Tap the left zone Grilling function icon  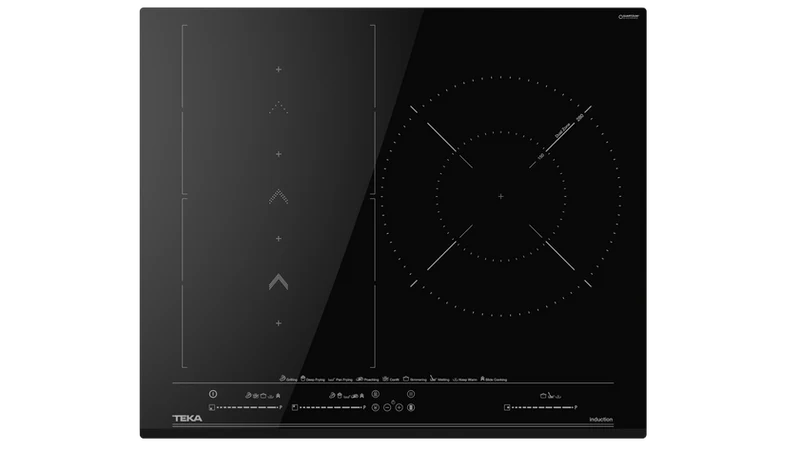(248, 395)
